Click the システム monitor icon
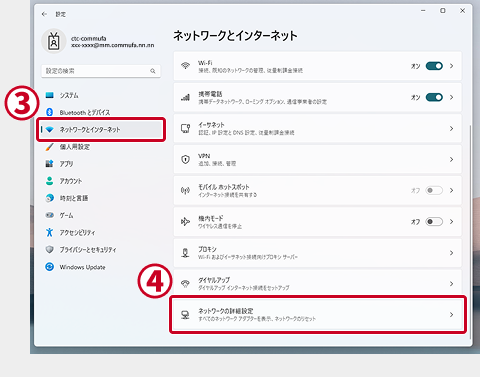 pyautogui.click(x=50, y=95)
